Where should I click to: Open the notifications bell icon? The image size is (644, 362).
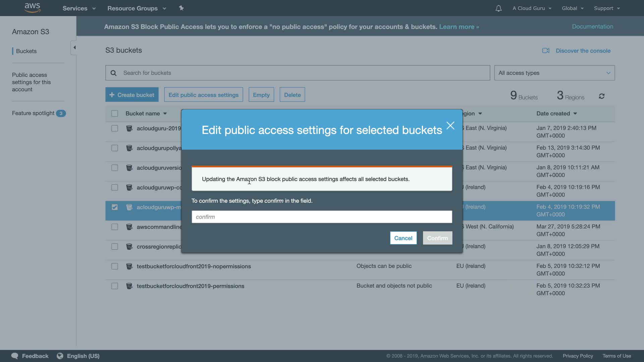coord(498,8)
